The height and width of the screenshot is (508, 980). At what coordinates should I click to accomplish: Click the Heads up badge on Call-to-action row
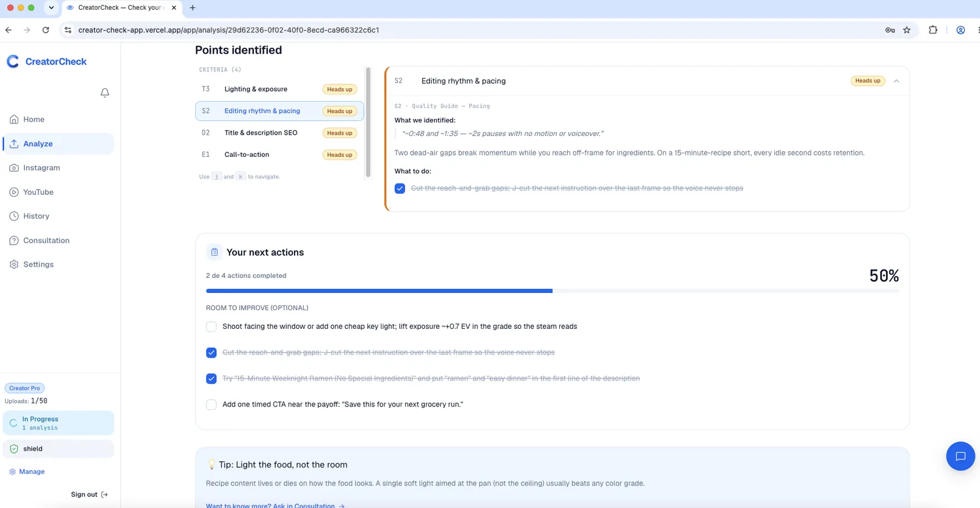[340, 155]
